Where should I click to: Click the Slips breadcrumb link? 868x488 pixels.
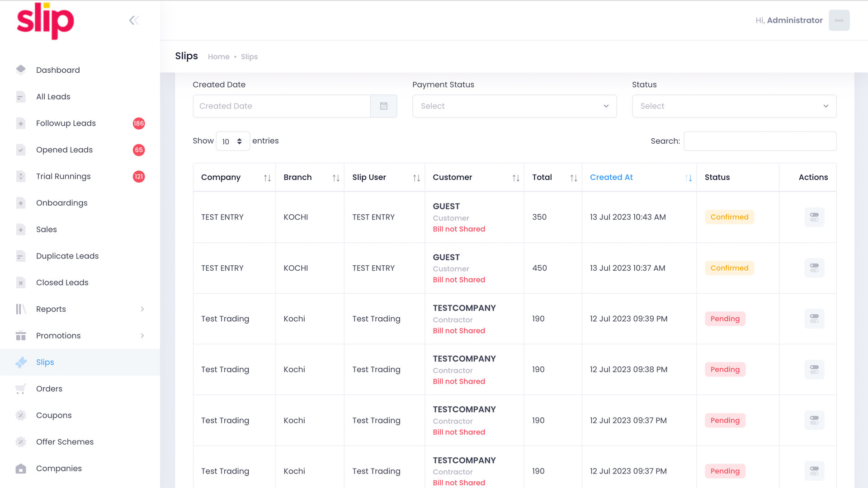(249, 57)
